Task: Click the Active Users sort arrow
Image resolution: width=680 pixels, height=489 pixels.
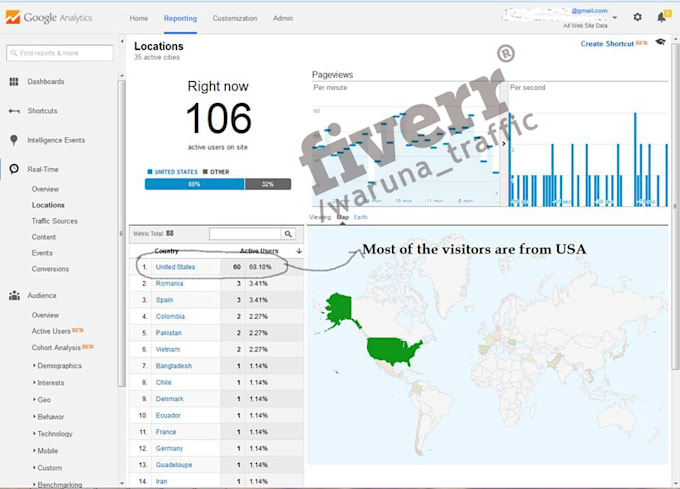Action: tap(299, 251)
